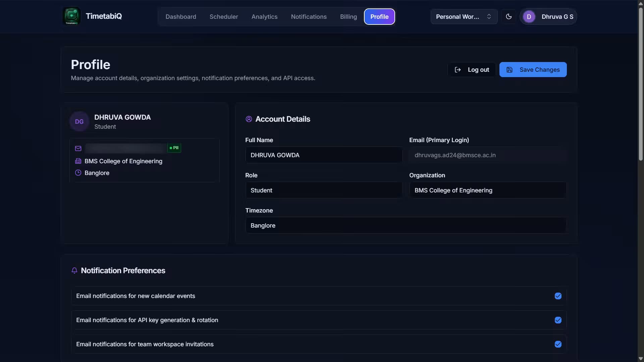
Task: Click the building icon beside BMS College
Action: pyautogui.click(x=78, y=161)
